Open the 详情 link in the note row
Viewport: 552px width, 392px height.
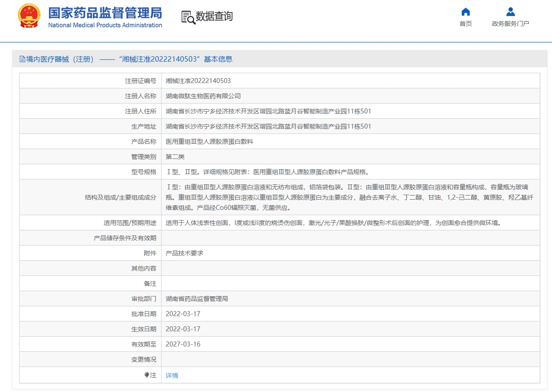pyautogui.click(x=172, y=375)
